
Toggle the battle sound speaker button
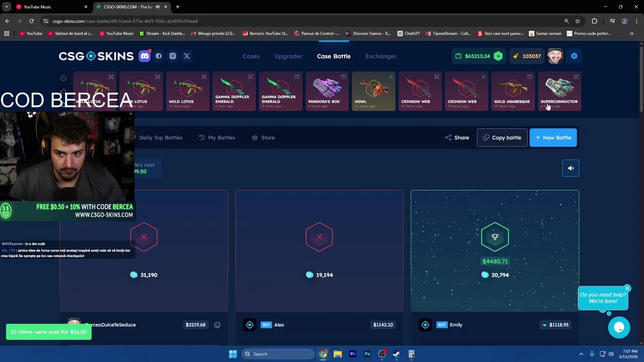point(571,168)
